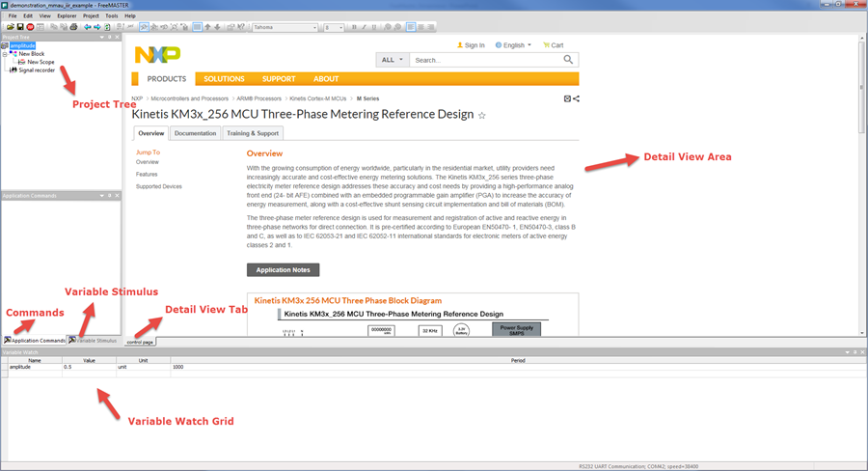
Task: Select New Scope tree item
Action: coord(41,62)
